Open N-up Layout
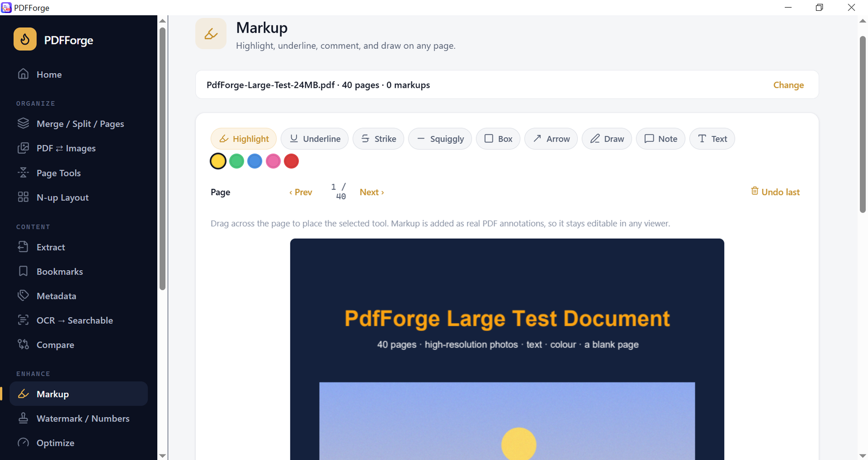Viewport: 868px width, 460px height. tap(79, 197)
